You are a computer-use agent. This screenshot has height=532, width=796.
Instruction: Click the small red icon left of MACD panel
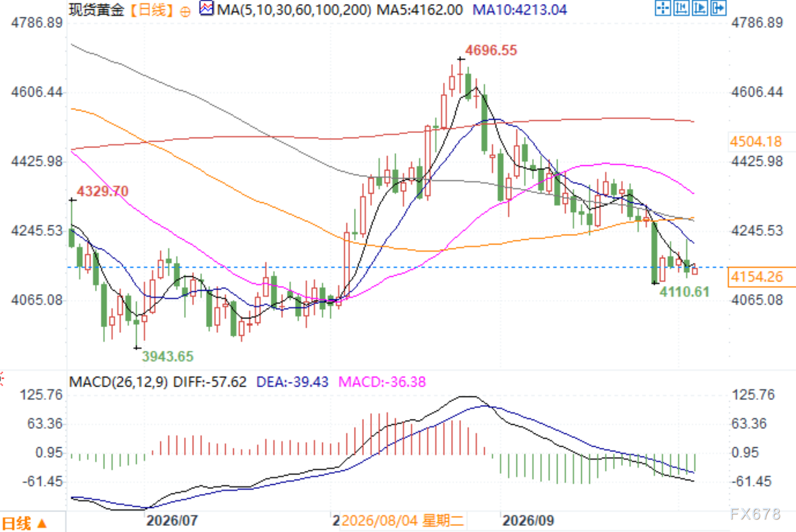point(2,379)
